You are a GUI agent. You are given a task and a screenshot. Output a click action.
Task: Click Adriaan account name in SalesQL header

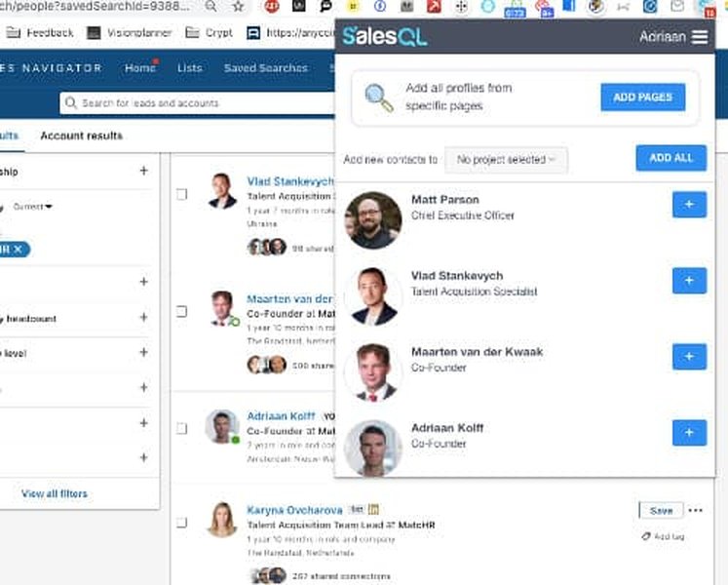point(663,37)
